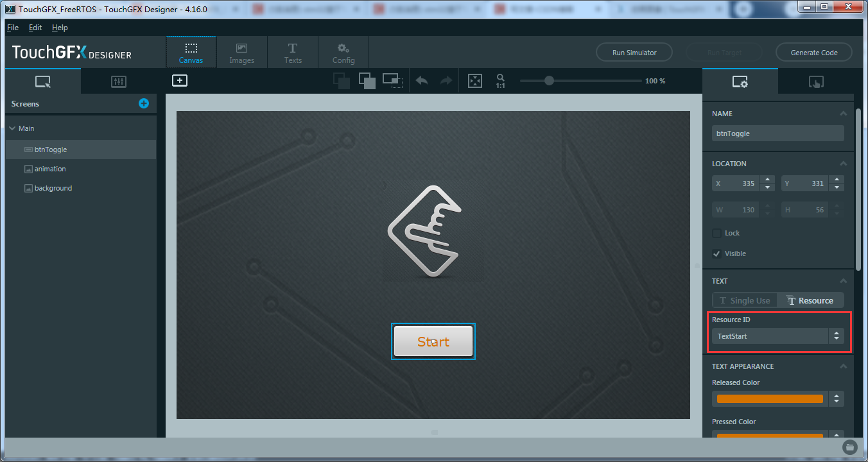Screen dimensions: 868x462
Task: Click the name field containing btnToggle
Action: pyautogui.click(x=778, y=133)
